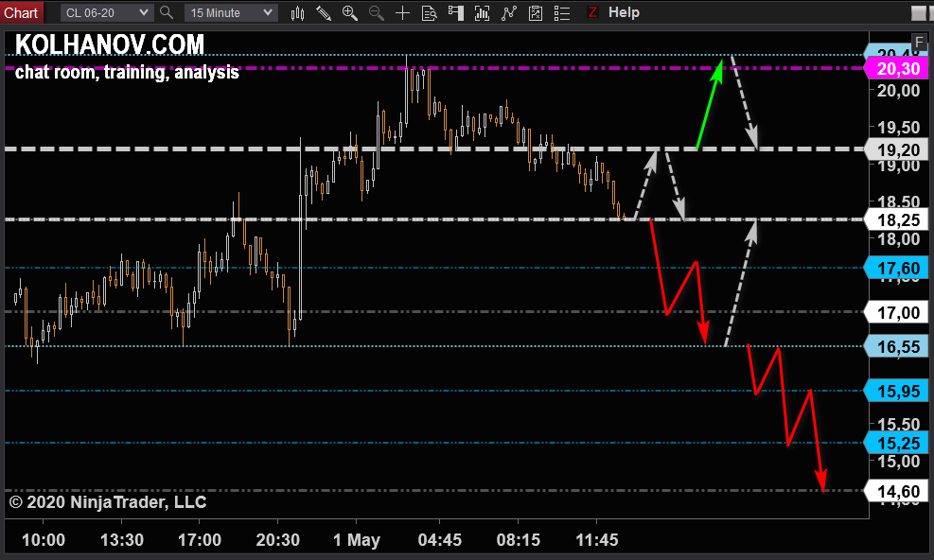934x560 pixels.
Task: Activate the Zoom In tool
Action: click(x=350, y=12)
